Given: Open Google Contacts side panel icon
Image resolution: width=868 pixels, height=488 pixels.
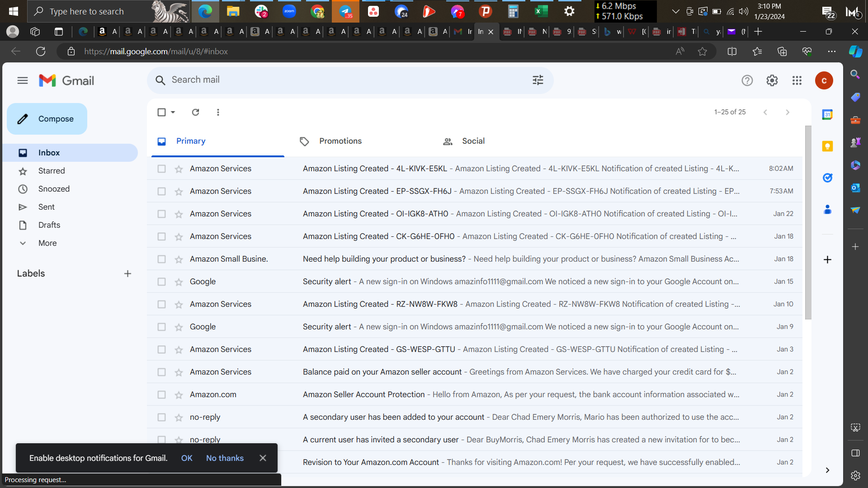Looking at the screenshot, I should click(827, 210).
